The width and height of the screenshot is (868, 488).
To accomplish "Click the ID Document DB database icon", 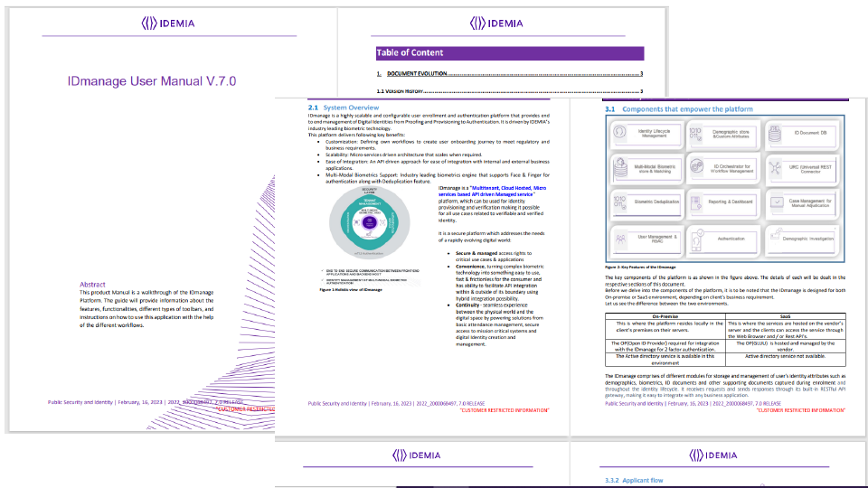I will click(x=775, y=134).
